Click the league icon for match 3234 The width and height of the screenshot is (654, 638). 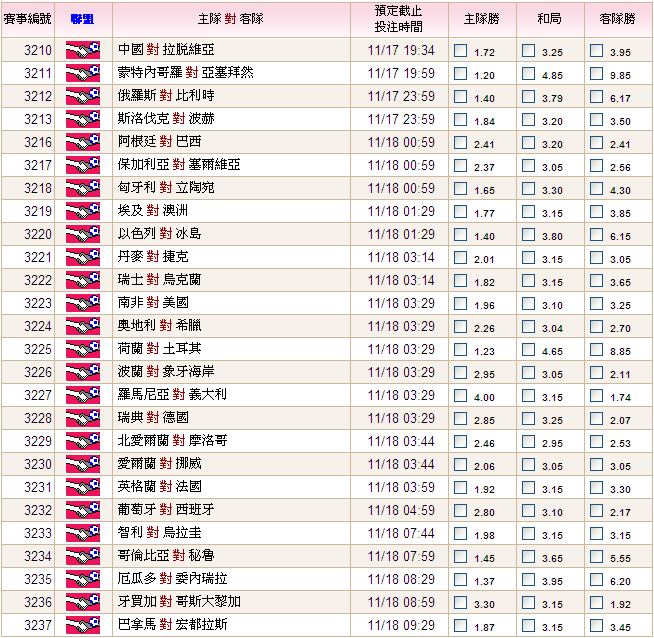pyautogui.click(x=83, y=556)
